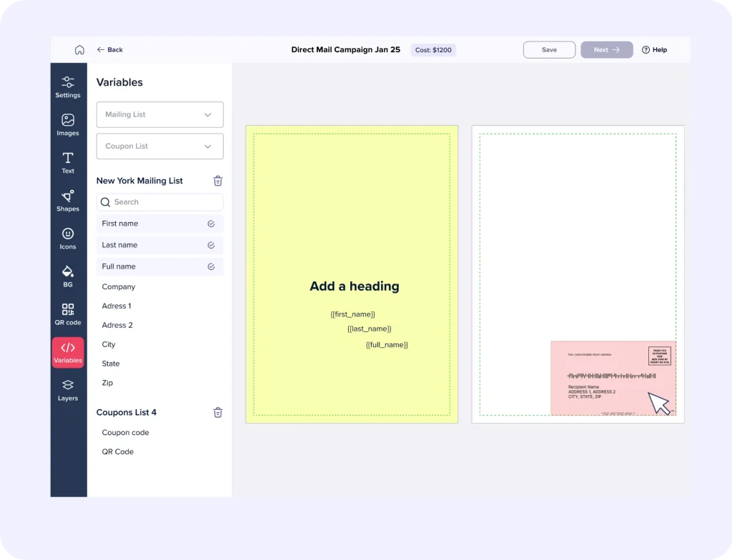Viewport: 732px width, 560px height.
Task: Expand the Mailing List dropdown
Action: 159,114
